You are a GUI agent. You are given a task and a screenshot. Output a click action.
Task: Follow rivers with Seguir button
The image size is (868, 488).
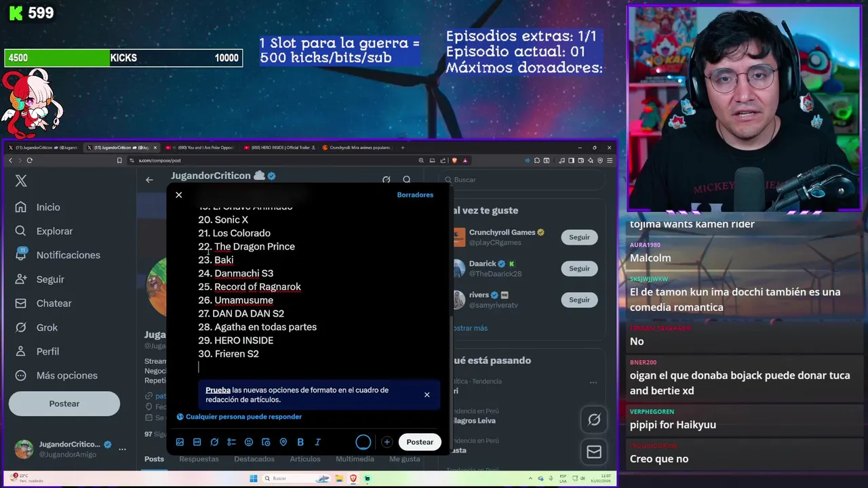click(579, 300)
